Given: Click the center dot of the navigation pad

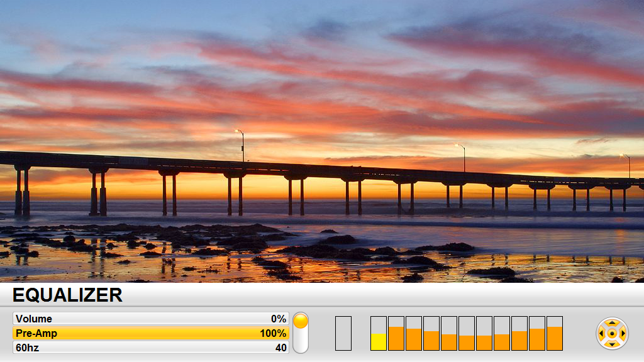Looking at the screenshot, I should (612, 333).
